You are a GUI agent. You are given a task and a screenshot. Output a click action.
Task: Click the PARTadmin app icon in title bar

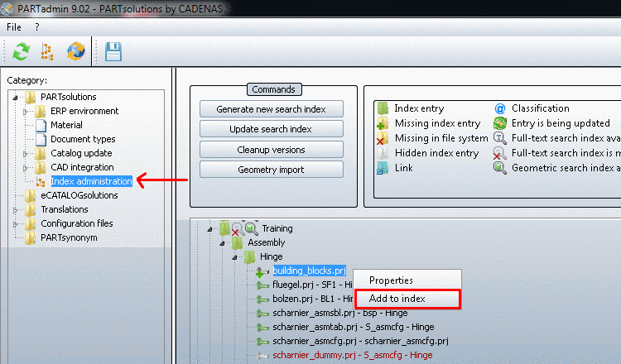7,8
